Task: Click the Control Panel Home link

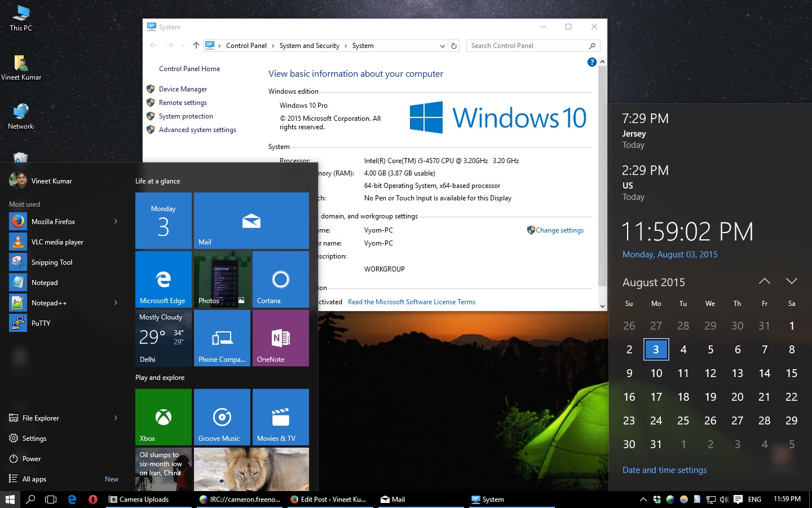Action: [189, 69]
